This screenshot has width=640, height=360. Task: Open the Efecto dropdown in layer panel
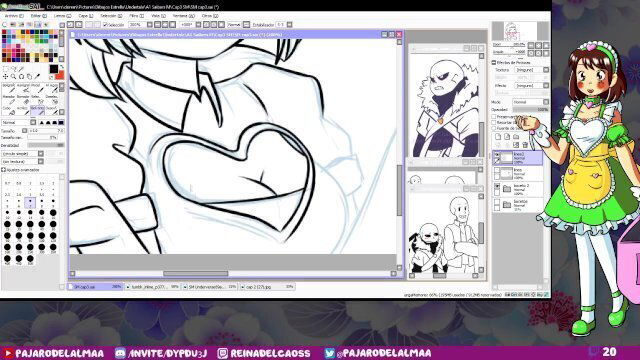click(x=546, y=85)
